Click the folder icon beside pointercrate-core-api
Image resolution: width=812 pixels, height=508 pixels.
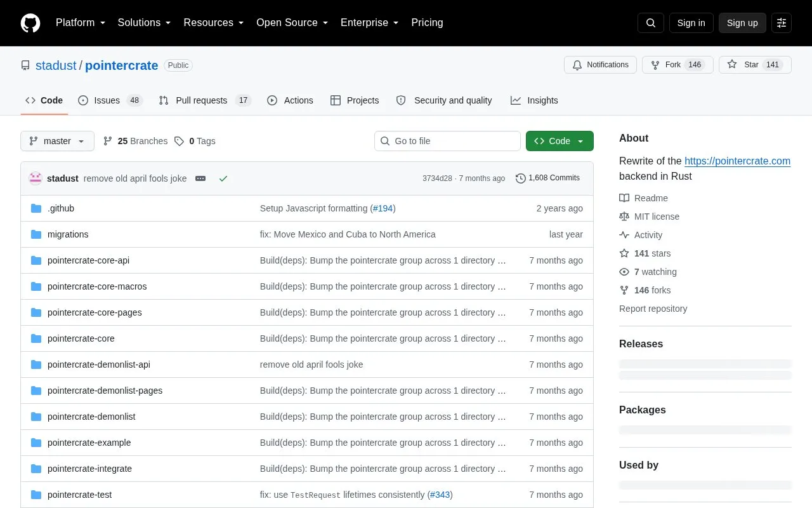tap(36, 260)
